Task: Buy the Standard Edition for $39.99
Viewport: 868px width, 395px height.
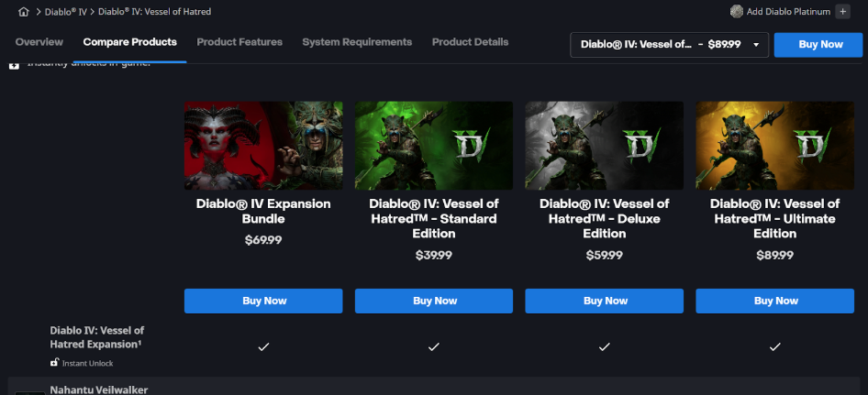Action: coord(434,301)
